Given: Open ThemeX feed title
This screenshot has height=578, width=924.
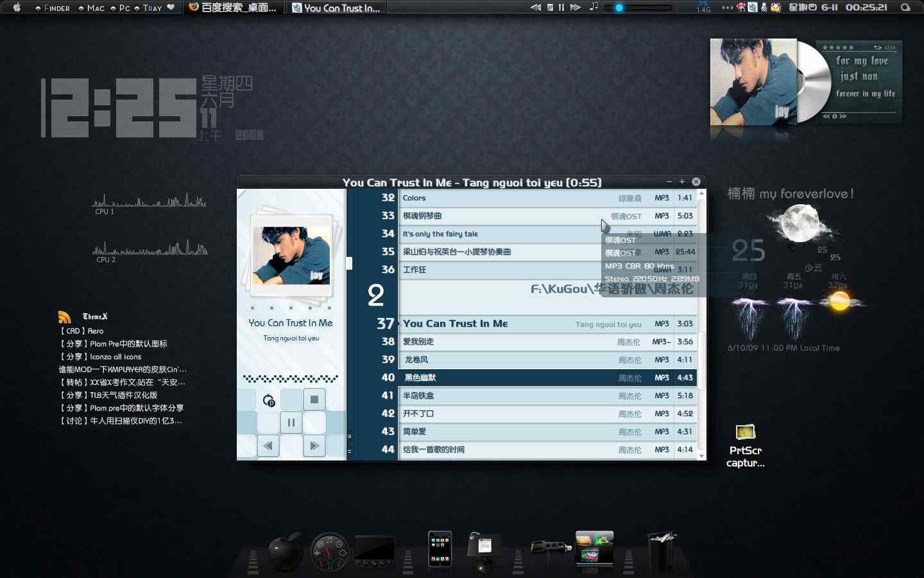Looking at the screenshot, I should point(95,317).
